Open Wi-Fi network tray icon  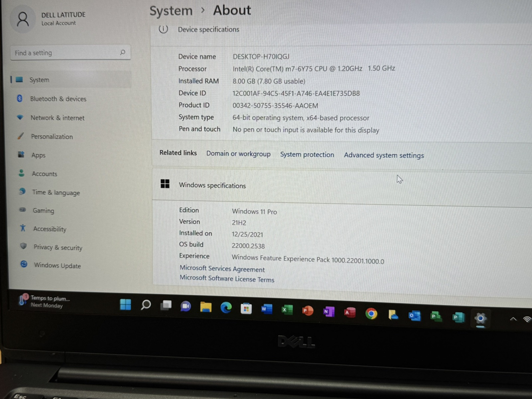coord(527,320)
